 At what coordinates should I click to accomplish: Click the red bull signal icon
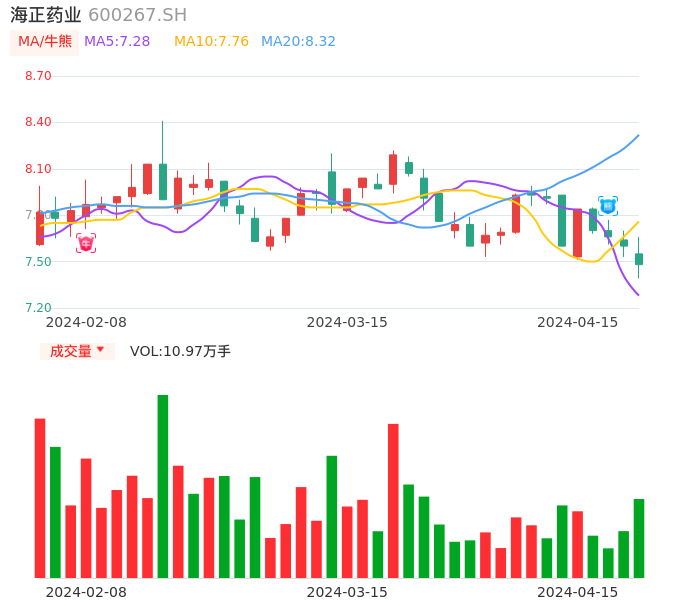pos(86,243)
